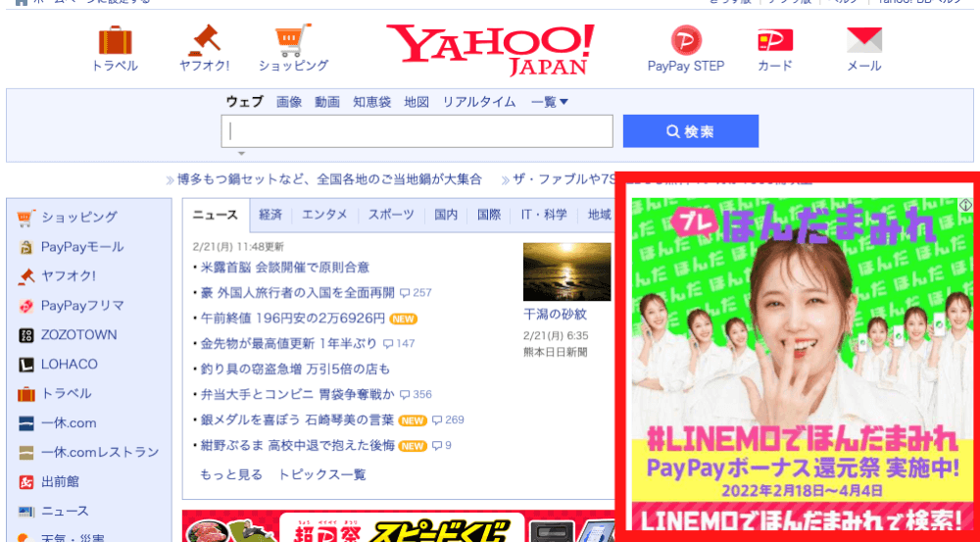Open the Mail envelope icon
Screen dimensions: 980x542
coord(863,41)
